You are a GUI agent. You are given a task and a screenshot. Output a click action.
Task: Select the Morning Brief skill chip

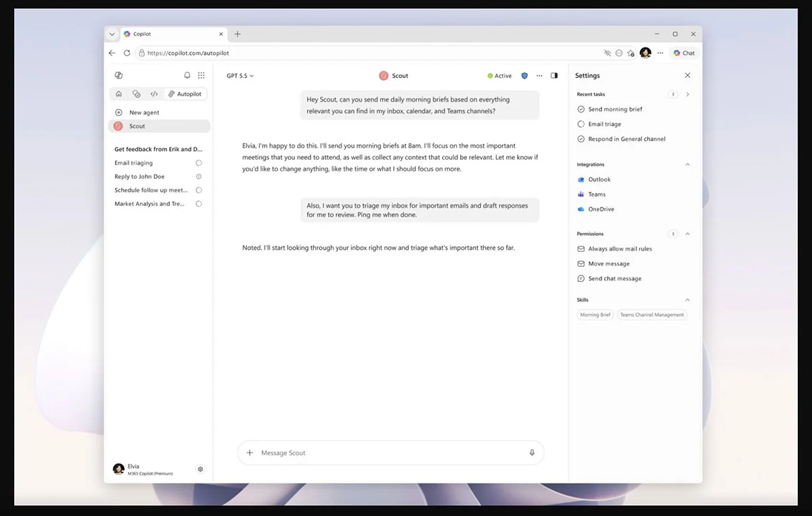click(595, 315)
